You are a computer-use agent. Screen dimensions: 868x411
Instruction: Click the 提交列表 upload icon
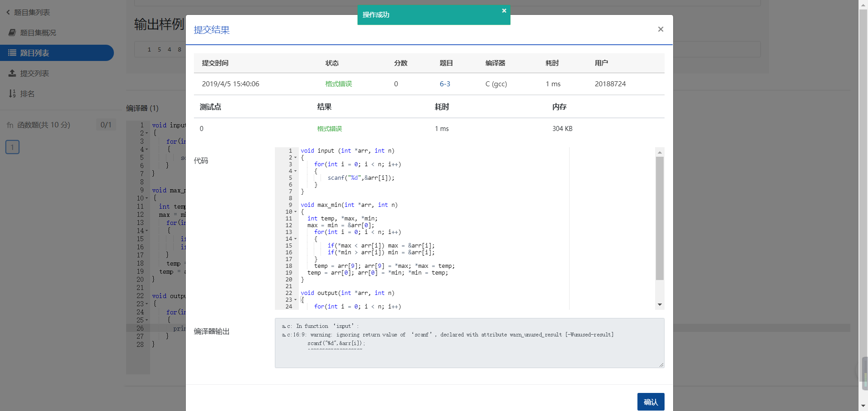click(x=12, y=73)
